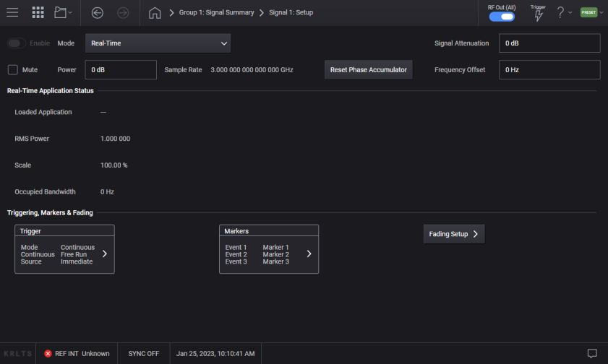
Task: Click the Markers panel chevron
Action: coord(309,253)
